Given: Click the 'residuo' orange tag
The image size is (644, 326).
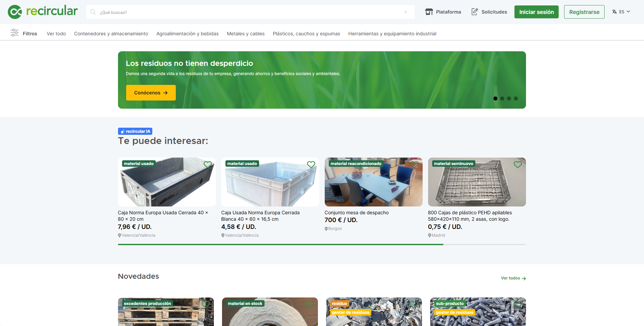Looking at the screenshot, I should (x=340, y=304).
